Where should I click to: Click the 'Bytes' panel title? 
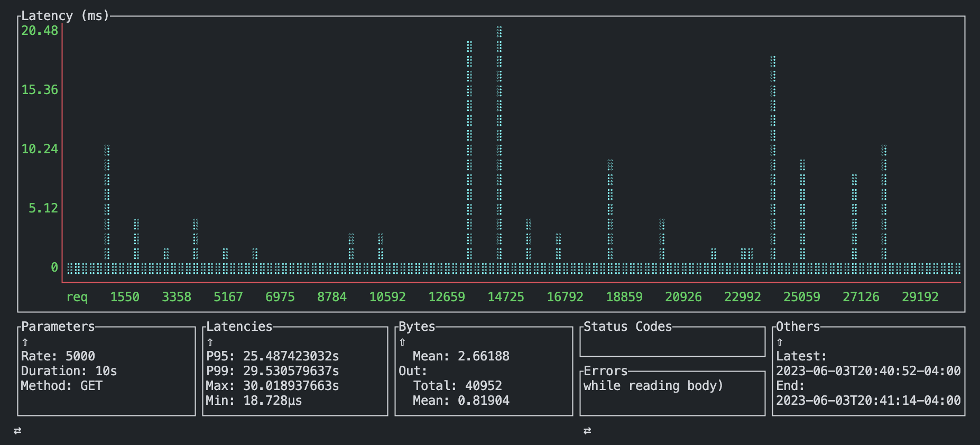pyautogui.click(x=417, y=327)
